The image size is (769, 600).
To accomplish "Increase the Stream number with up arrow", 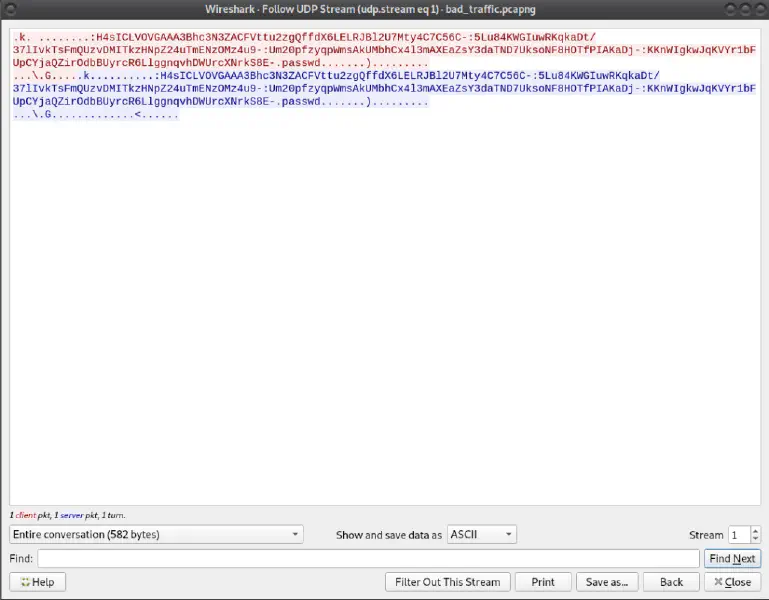I will [755, 531].
